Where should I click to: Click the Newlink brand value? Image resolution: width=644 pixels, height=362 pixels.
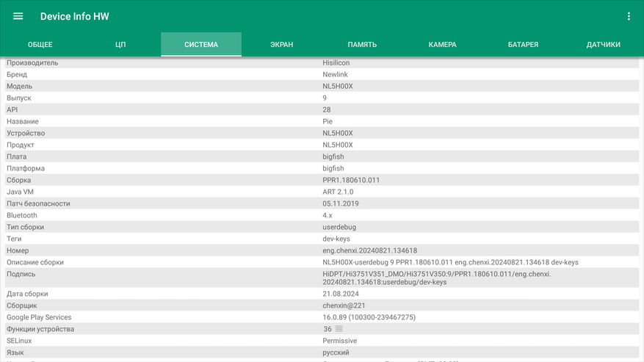click(335, 74)
